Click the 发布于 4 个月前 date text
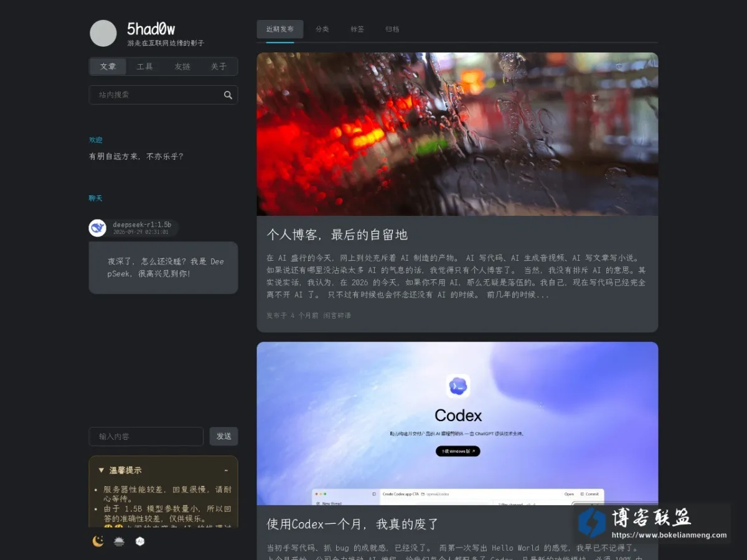747x560 pixels. pos(293,315)
